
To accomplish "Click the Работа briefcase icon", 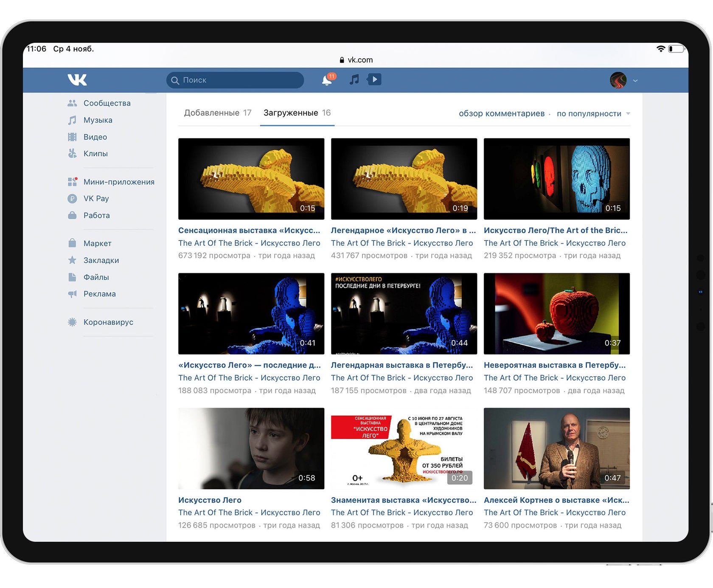I will tap(72, 215).
